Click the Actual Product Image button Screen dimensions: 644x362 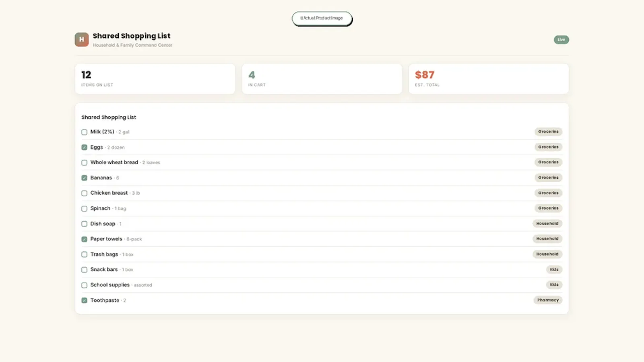point(322,18)
